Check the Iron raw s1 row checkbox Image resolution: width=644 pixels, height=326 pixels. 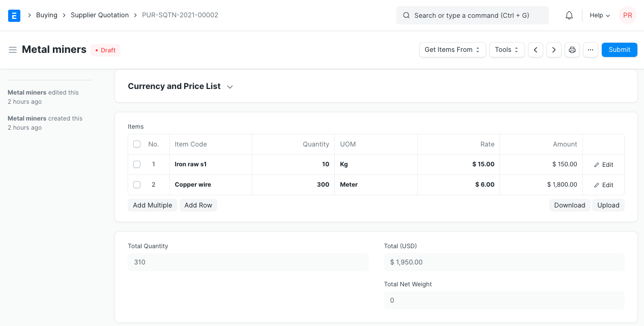click(137, 164)
